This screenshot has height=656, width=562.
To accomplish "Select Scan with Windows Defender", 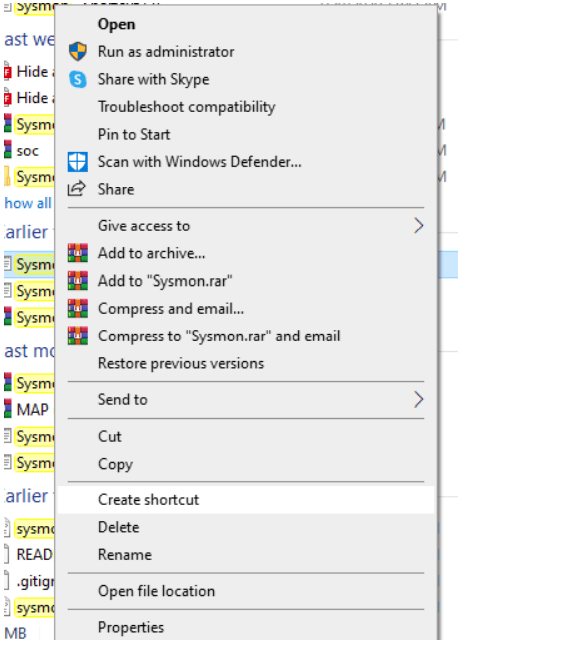I will click(x=246, y=162).
